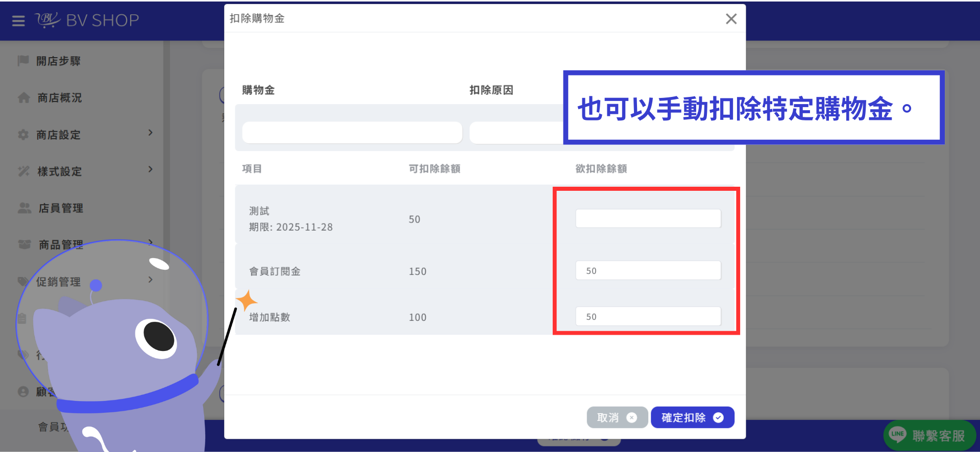The image size is (980, 452).
Task: Click the 商店設定 gear icon
Action: pyautogui.click(x=23, y=135)
